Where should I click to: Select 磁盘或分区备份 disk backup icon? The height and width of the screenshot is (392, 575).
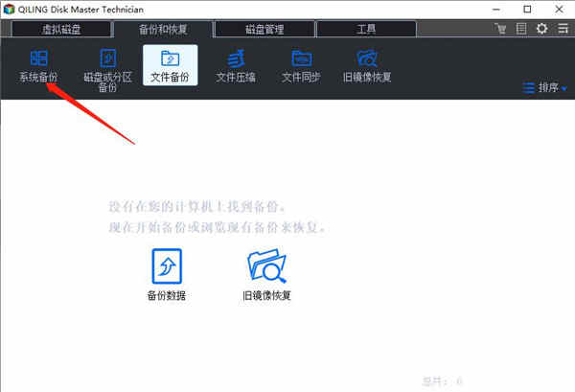(x=107, y=70)
